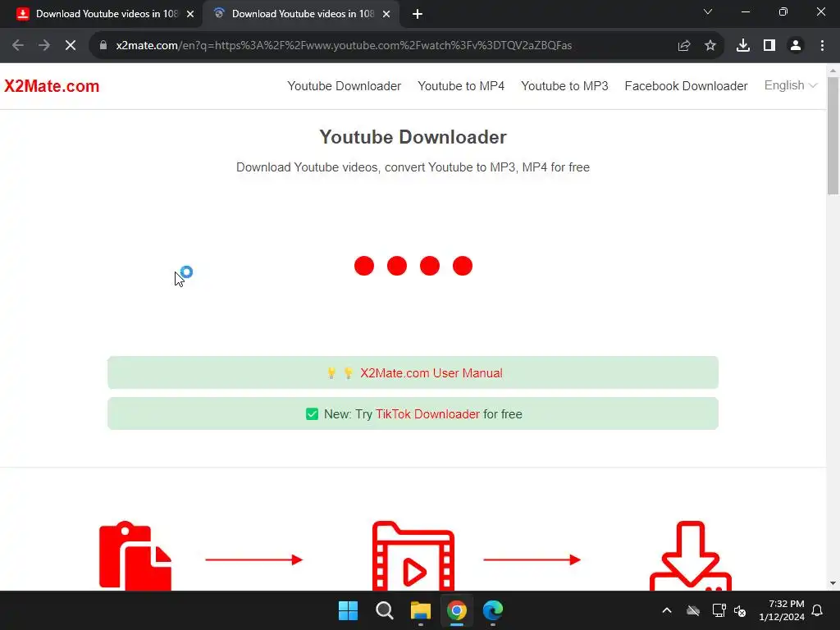Open the Facebook Downloader page
This screenshot has height=630, width=840.
point(686,86)
